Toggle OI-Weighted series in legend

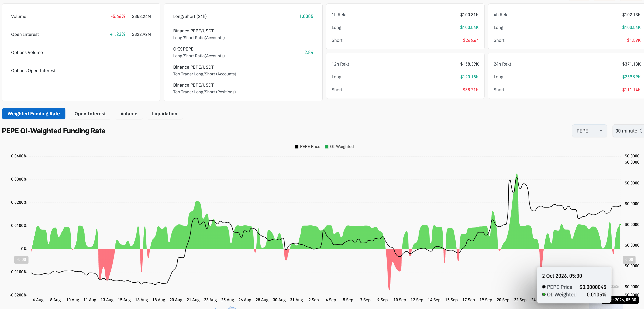pyautogui.click(x=339, y=146)
